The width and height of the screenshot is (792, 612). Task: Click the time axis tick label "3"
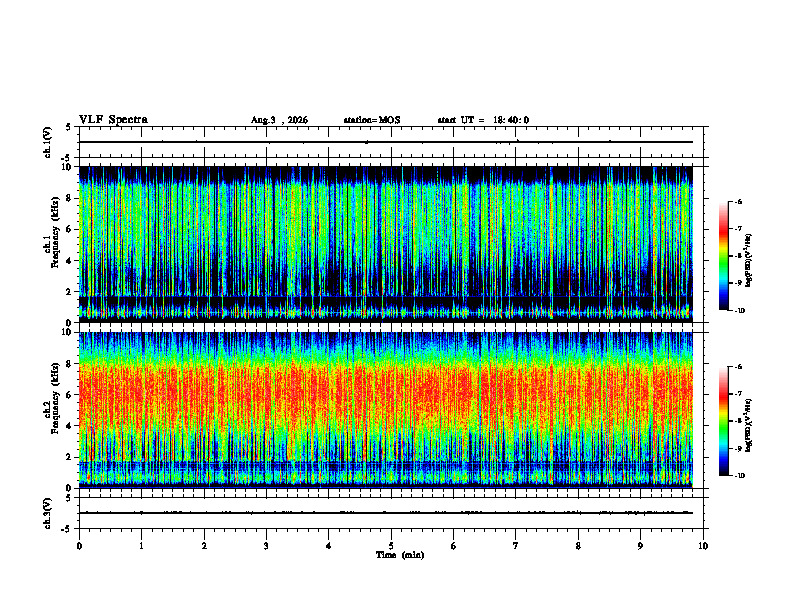pyautogui.click(x=266, y=546)
